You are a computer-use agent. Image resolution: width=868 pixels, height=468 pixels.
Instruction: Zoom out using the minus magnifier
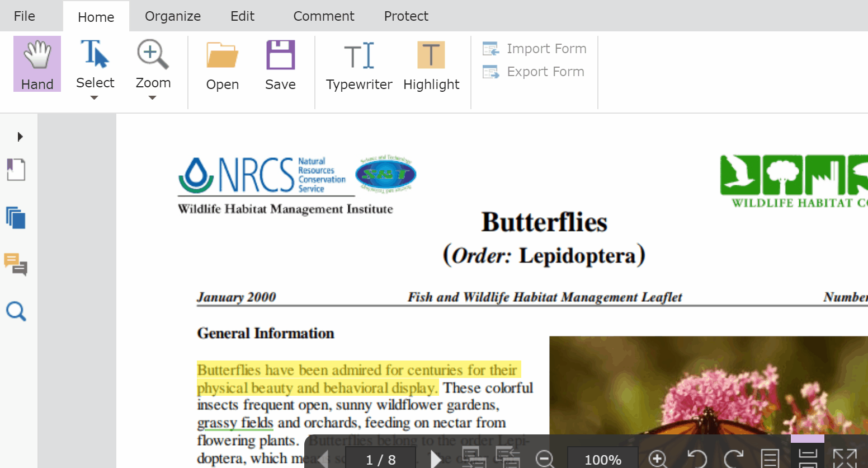pos(545,459)
